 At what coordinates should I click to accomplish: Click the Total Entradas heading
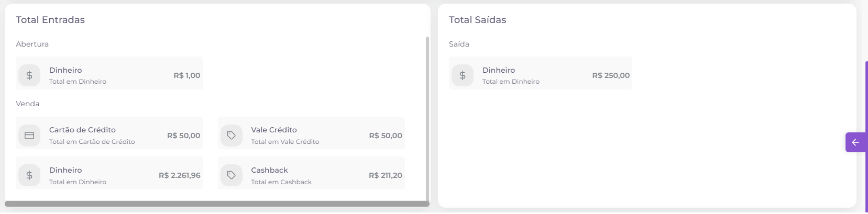[50, 20]
